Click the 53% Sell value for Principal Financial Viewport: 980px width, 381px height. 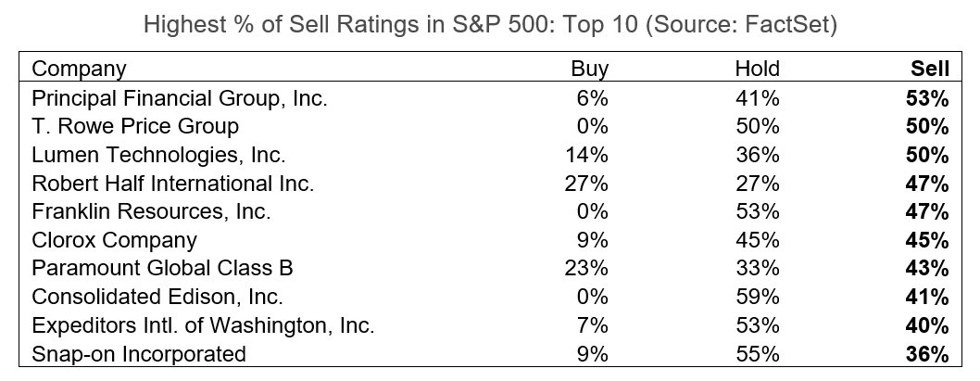tap(928, 97)
